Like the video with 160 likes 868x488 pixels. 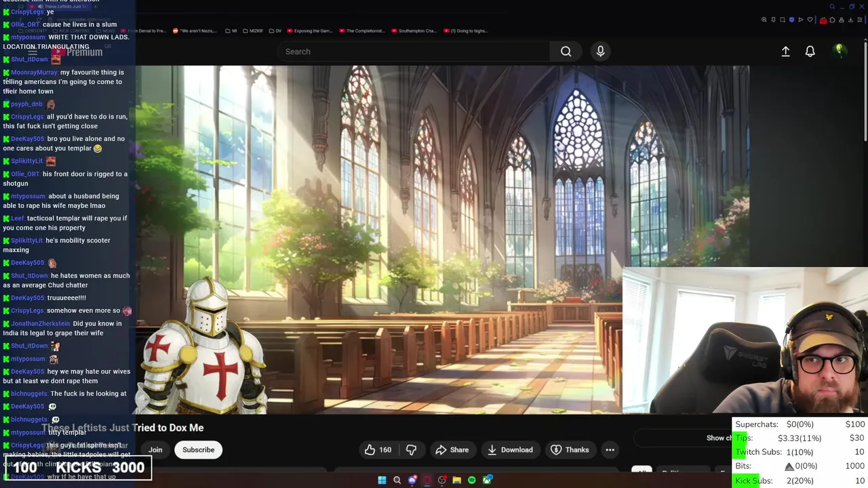click(x=378, y=449)
